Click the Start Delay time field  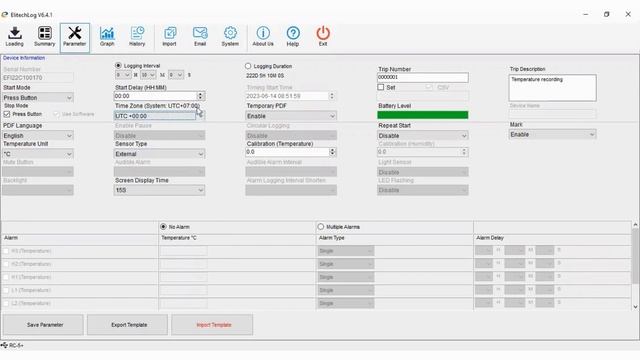156,96
